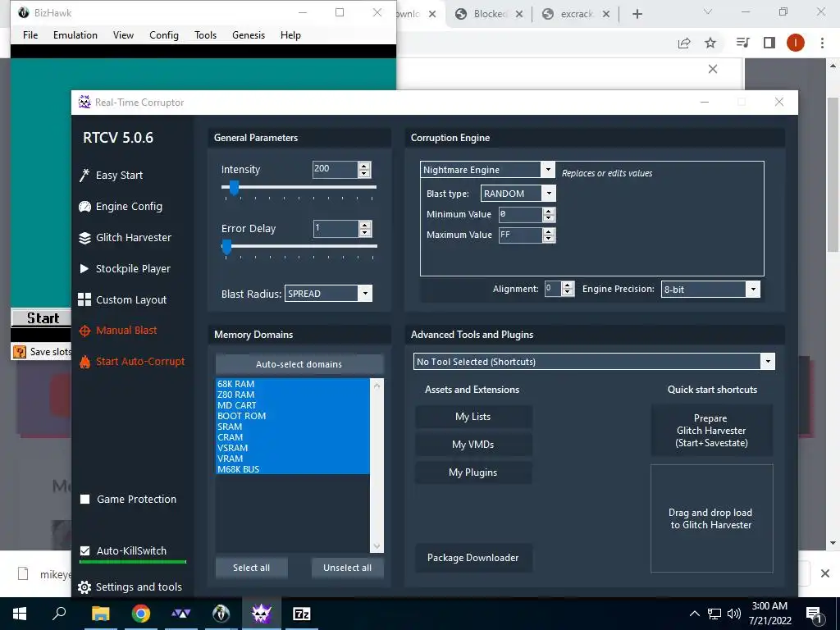The height and width of the screenshot is (630, 840).
Task: Open Chrome from taskbar
Action: click(x=140, y=614)
